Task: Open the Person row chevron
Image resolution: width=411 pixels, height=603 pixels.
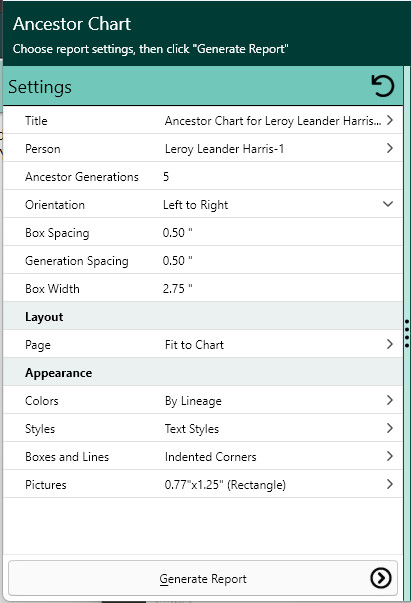Action: coord(389,148)
